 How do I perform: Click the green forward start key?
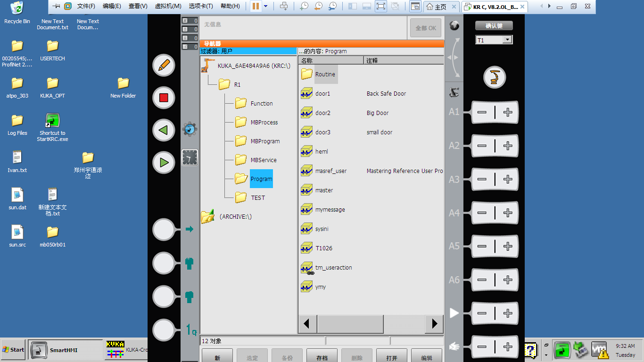tap(164, 163)
